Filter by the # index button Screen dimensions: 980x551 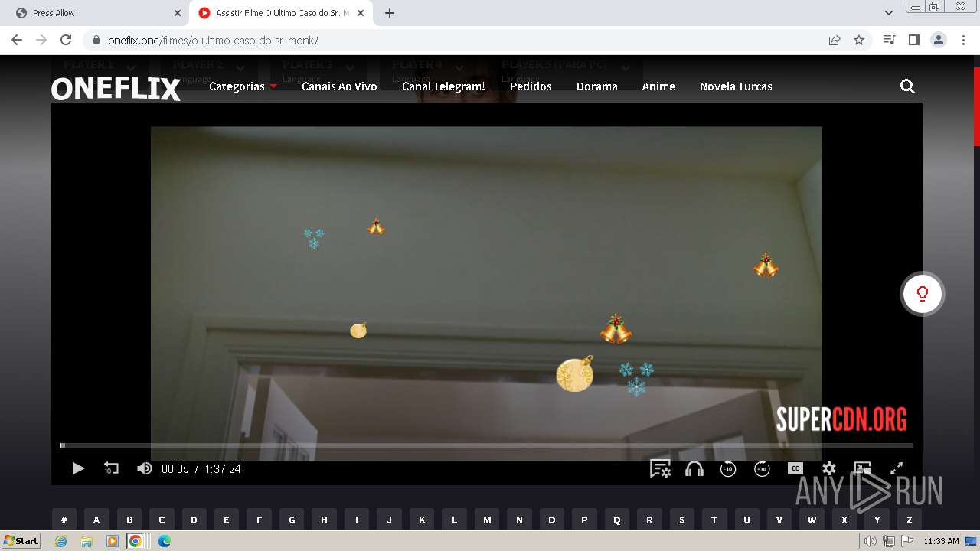click(64, 520)
